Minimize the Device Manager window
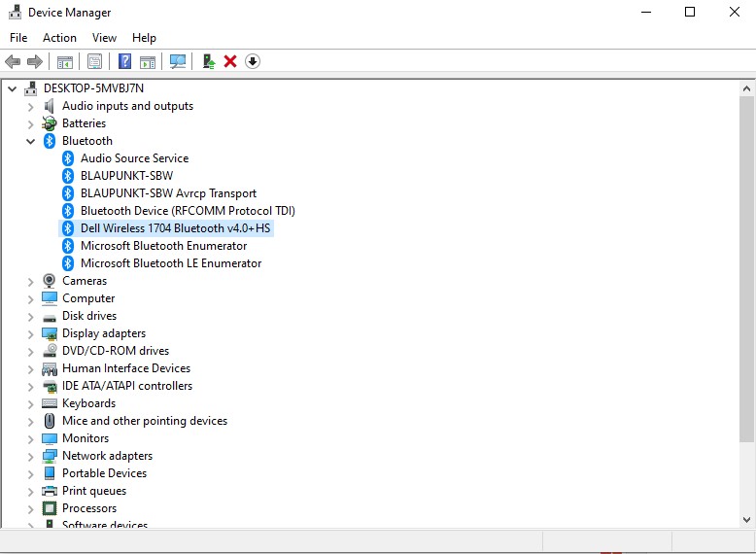Screen dimensions: 756x554 point(646,12)
